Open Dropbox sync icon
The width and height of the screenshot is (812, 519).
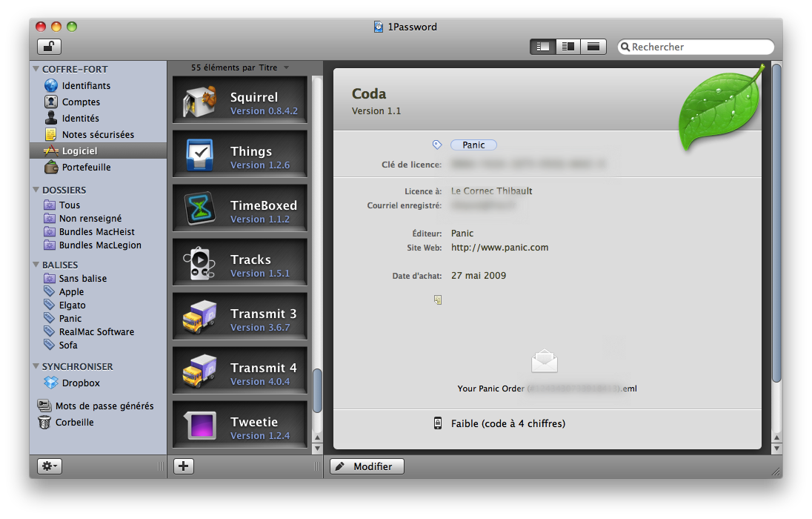[x=50, y=383]
